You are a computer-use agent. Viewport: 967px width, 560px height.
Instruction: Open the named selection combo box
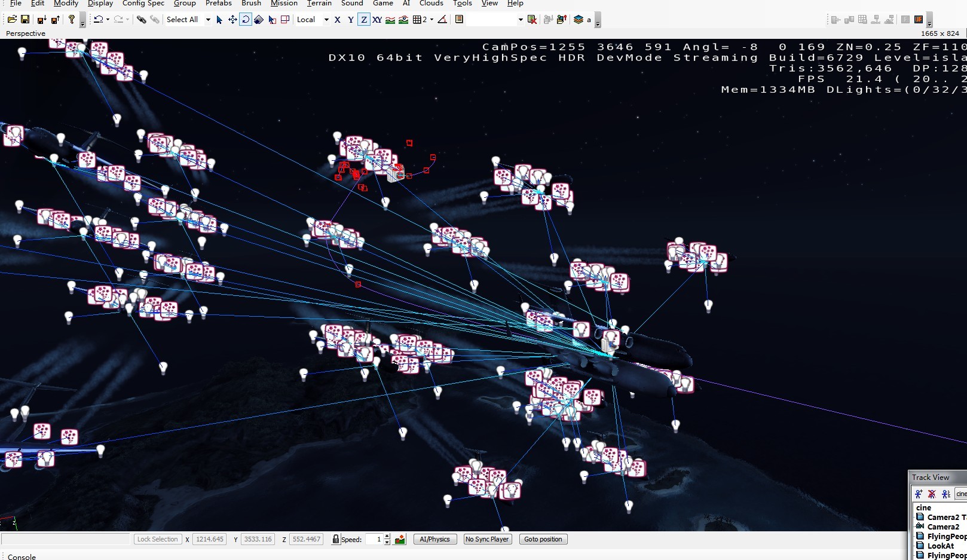pyautogui.click(x=495, y=20)
